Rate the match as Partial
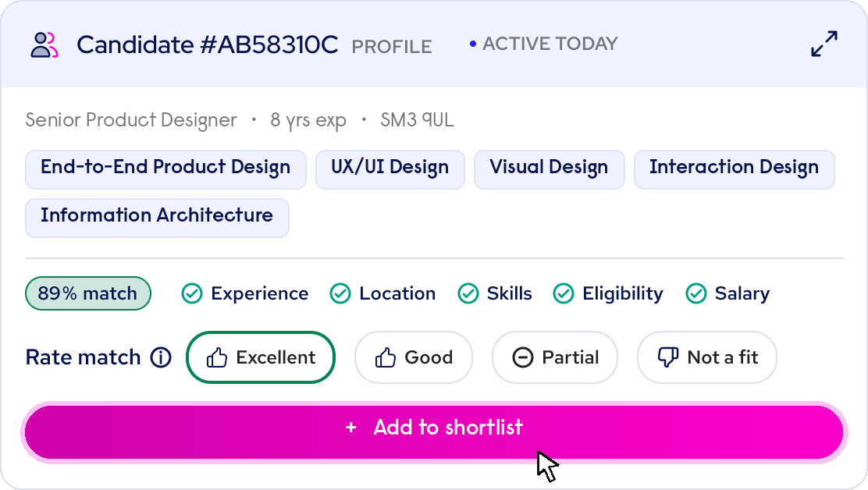Screen dimensions: 868x490 [x=555, y=357]
